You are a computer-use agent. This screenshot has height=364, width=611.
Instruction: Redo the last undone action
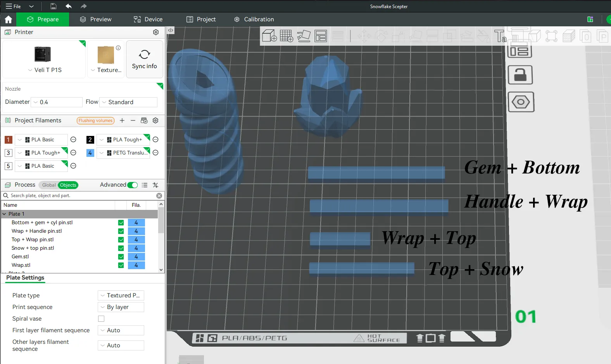point(83,6)
